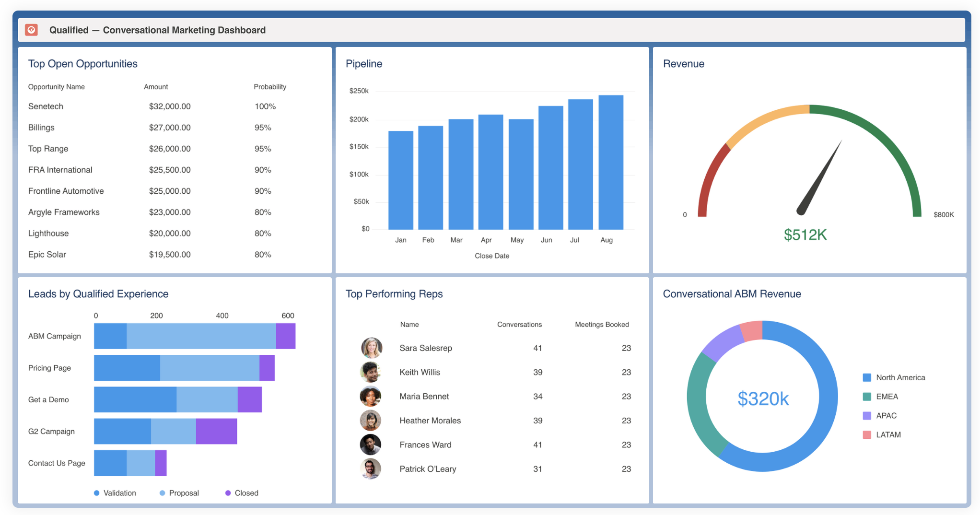Select the Jul bar in Pipeline chart
Viewport: 980px width, 515px height.
pos(581,164)
